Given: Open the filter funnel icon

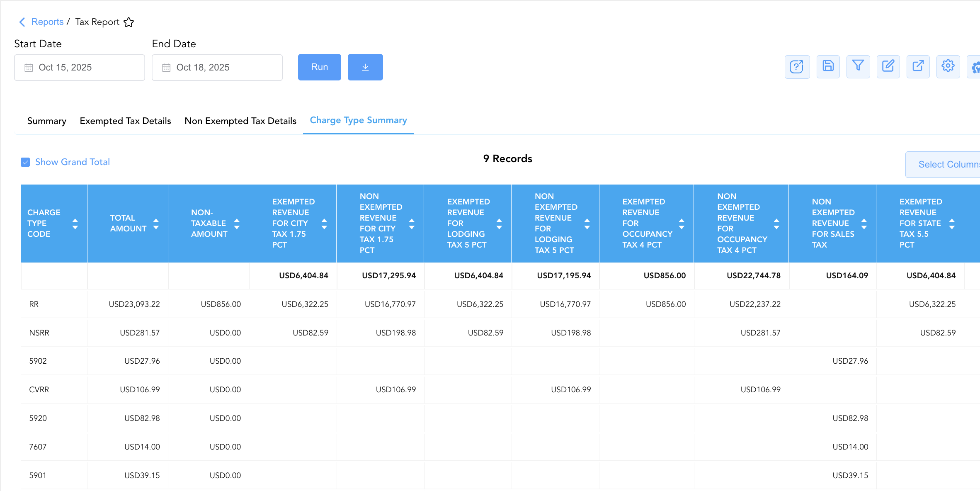Looking at the screenshot, I should [x=858, y=66].
